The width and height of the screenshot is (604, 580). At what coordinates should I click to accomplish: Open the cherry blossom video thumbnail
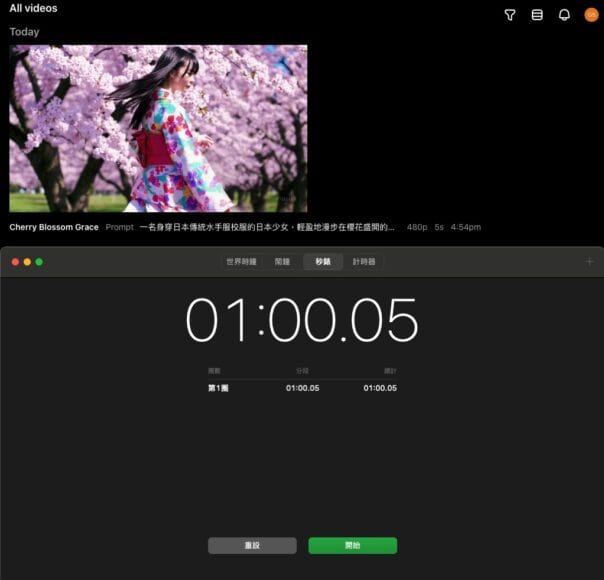click(x=158, y=128)
